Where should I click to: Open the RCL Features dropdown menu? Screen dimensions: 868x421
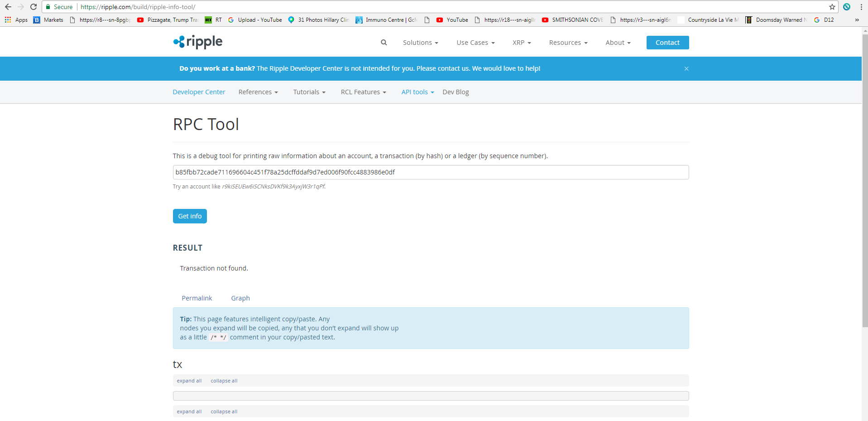363,92
